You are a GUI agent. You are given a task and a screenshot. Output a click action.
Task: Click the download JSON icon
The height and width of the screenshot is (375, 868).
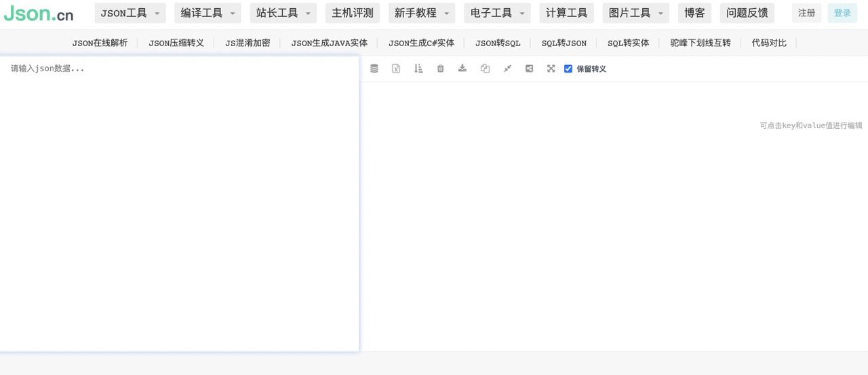[462, 68]
